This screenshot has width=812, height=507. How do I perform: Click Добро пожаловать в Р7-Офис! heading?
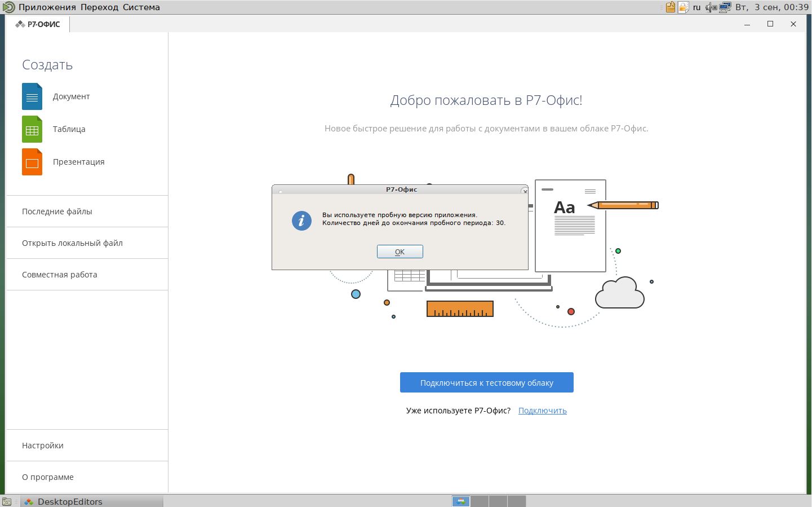(x=486, y=100)
